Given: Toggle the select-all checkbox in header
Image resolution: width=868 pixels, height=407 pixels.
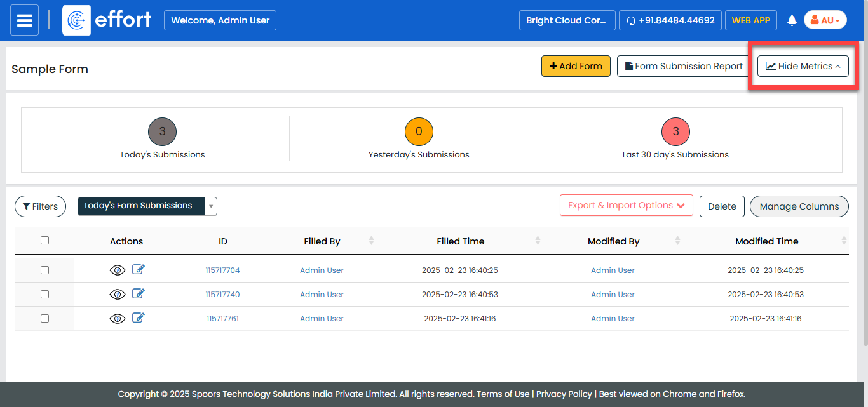Looking at the screenshot, I should pos(44,241).
